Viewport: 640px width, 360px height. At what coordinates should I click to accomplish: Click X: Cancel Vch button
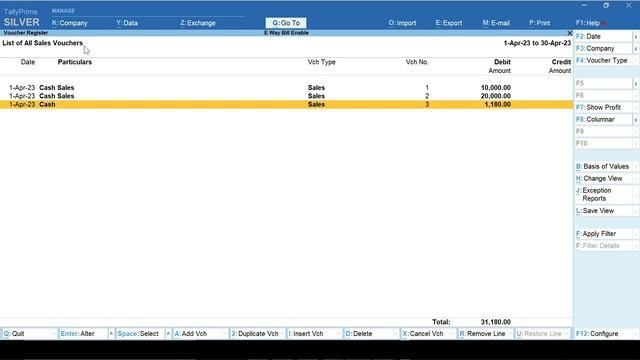coord(426,333)
